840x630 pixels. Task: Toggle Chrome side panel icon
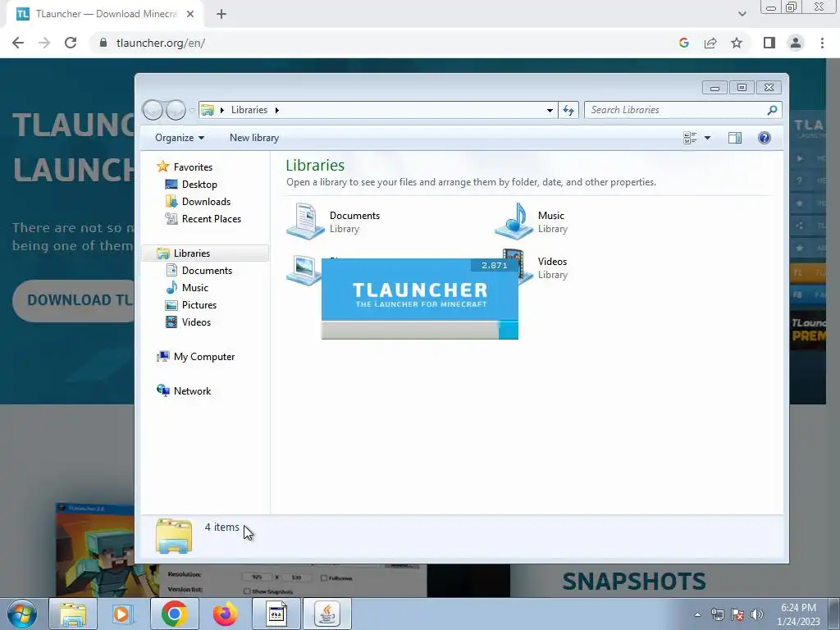pyautogui.click(x=769, y=43)
